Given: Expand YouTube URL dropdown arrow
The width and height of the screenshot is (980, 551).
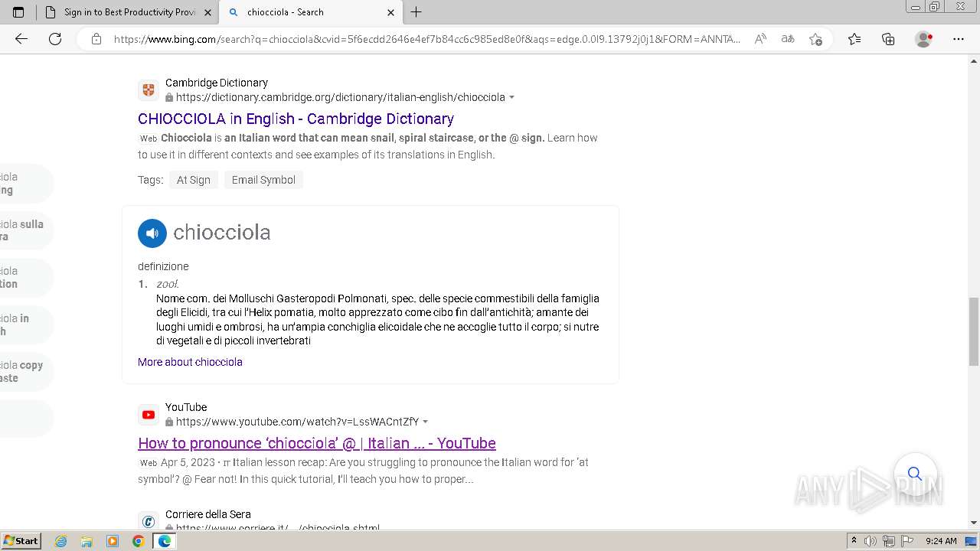Looking at the screenshot, I should [426, 422].
